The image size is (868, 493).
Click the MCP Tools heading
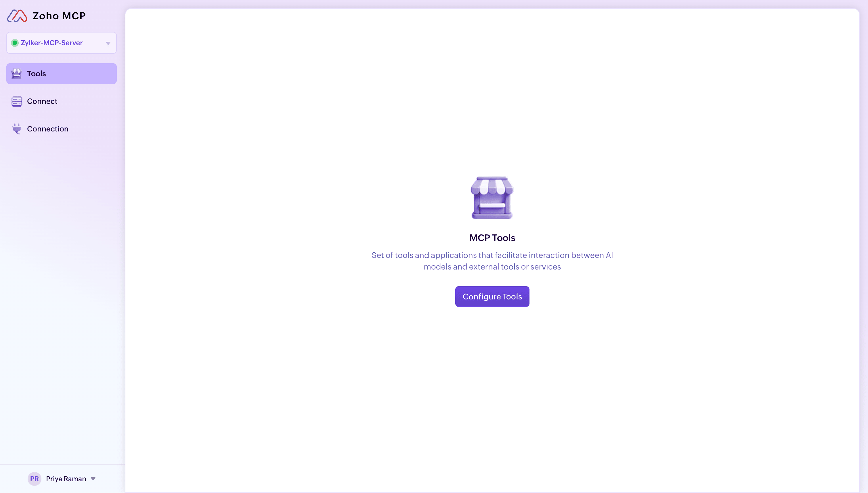pos(492,238)
